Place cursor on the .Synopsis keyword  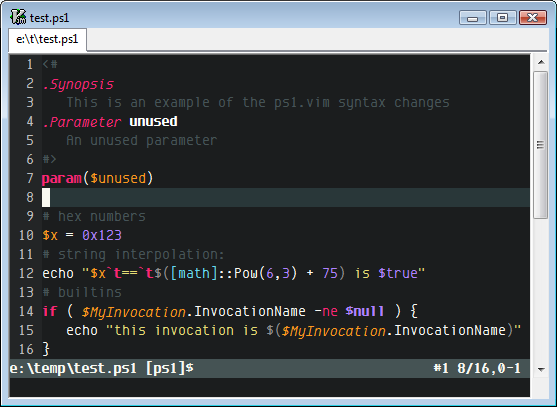click(78, 84)
